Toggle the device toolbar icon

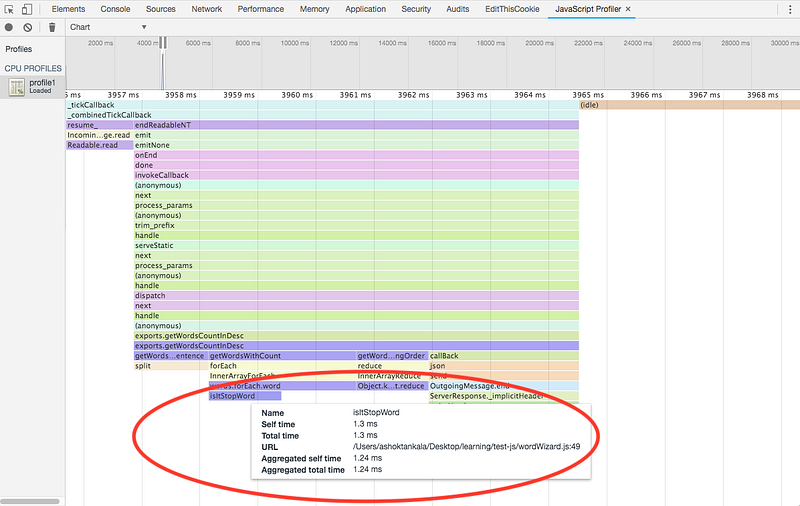coord(29,9)
